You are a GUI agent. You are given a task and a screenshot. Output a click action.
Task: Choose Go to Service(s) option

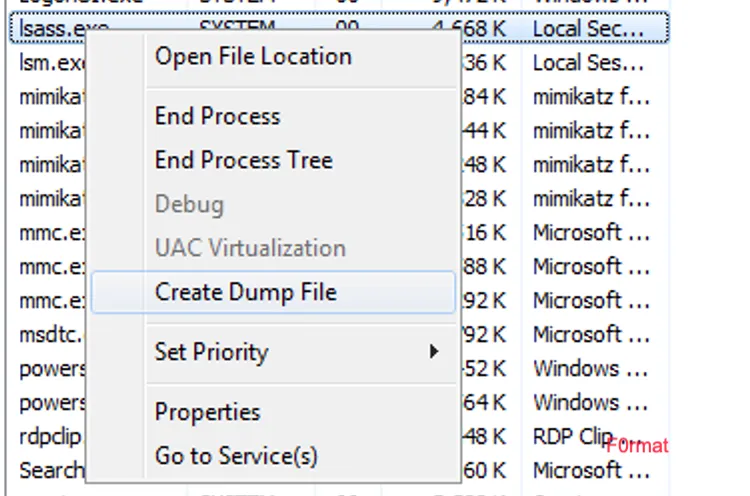click(x=236, y=456)
